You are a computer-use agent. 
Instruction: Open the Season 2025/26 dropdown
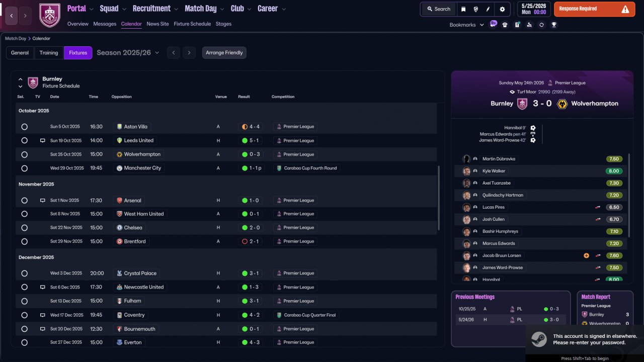pos(128,53)
